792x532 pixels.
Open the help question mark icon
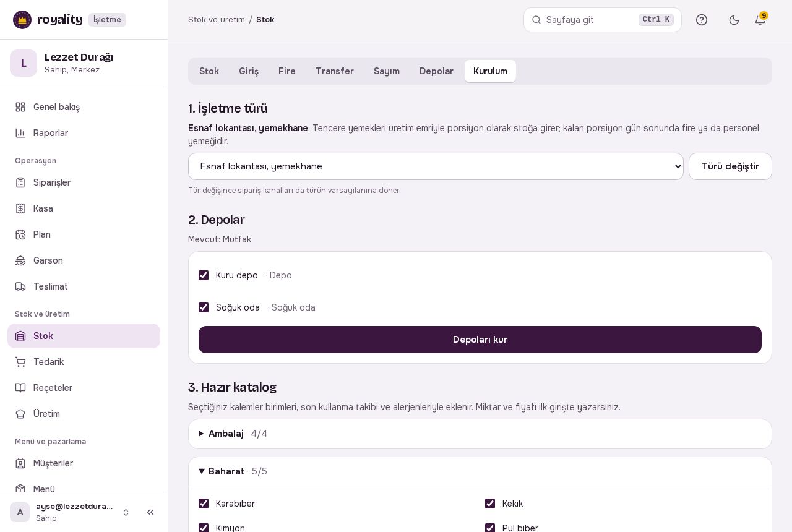click(702, 20)
